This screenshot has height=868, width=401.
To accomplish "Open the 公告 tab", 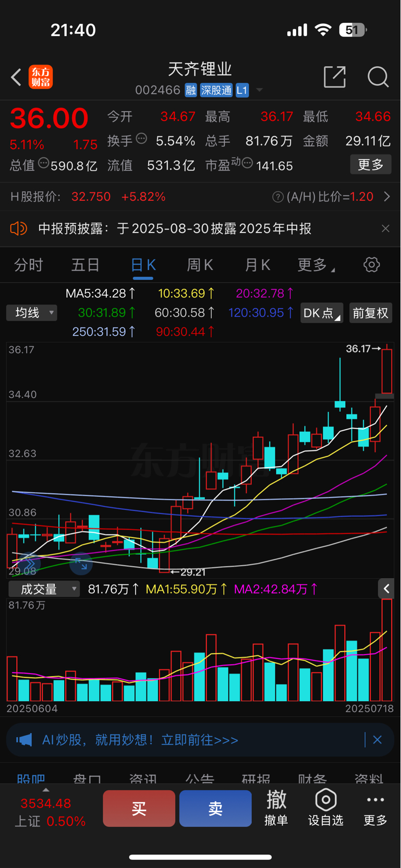I will coord(200,779).
